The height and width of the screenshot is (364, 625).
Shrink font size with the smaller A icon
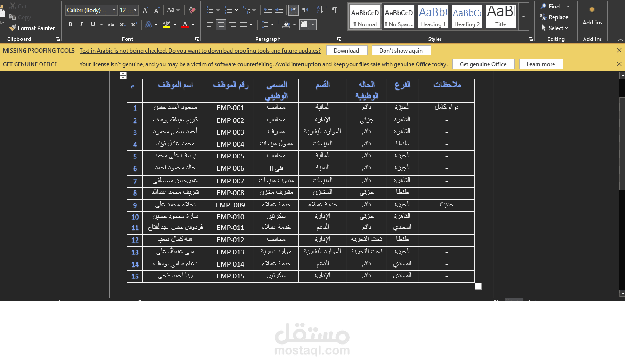click(156, 10)
